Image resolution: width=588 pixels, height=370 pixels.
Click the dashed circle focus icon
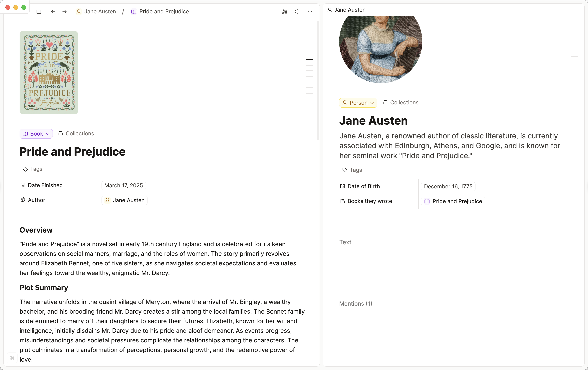coord(297,12)
